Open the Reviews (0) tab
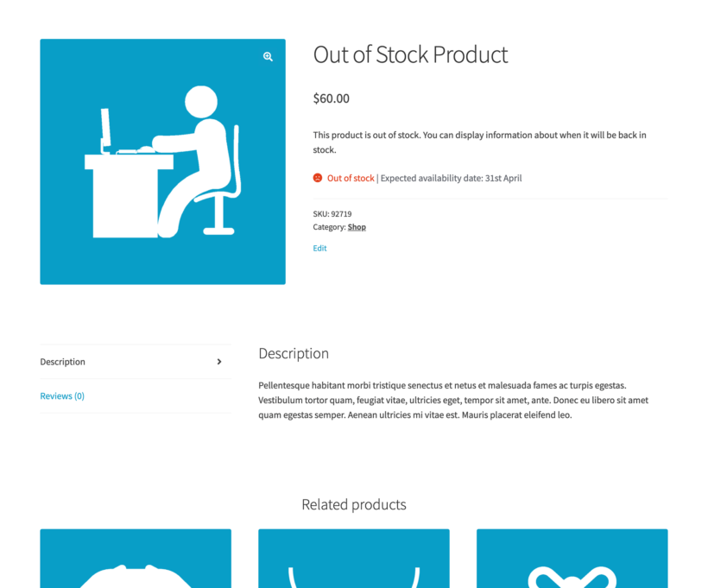The width and height of the screenshot is (708, 588). pos(61,395)
